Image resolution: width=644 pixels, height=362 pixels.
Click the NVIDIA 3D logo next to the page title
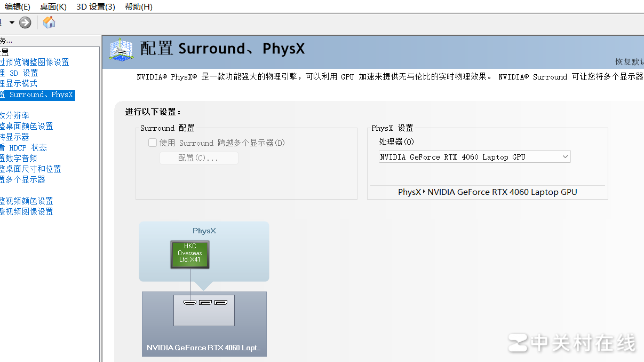121,49
